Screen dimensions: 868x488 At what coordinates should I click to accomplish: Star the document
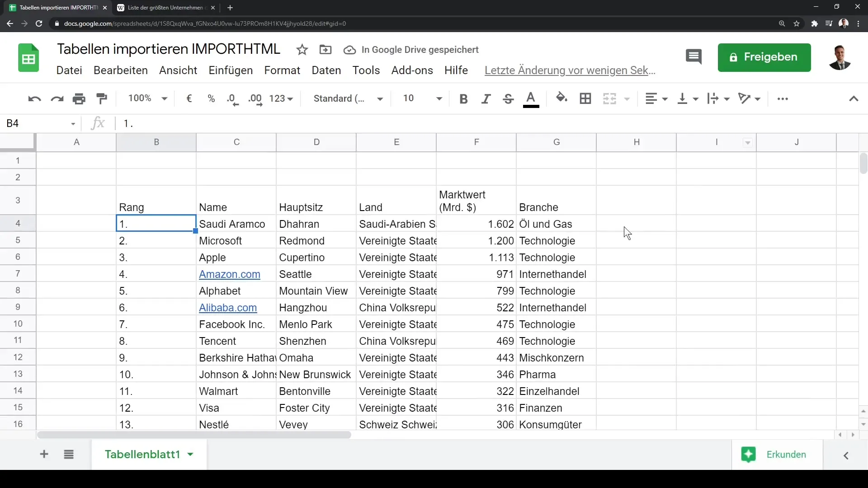302,50
